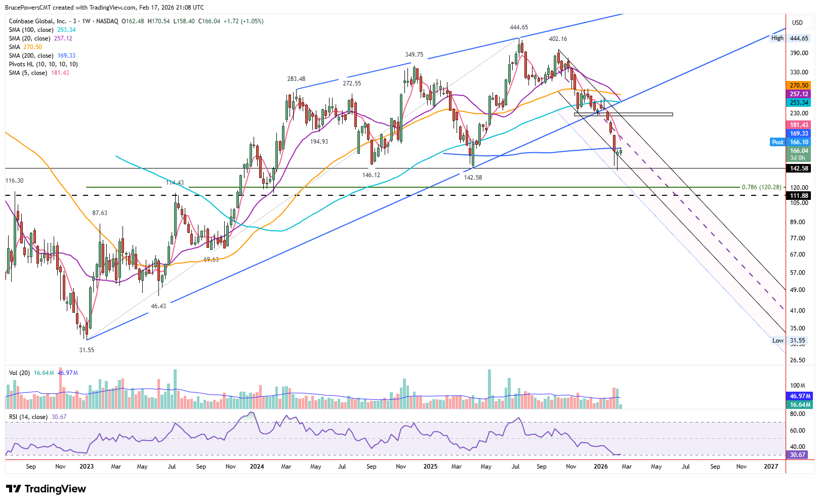Click the SMA (20, close) legend entry
820x504 pixels.
[x=29, y=38]
